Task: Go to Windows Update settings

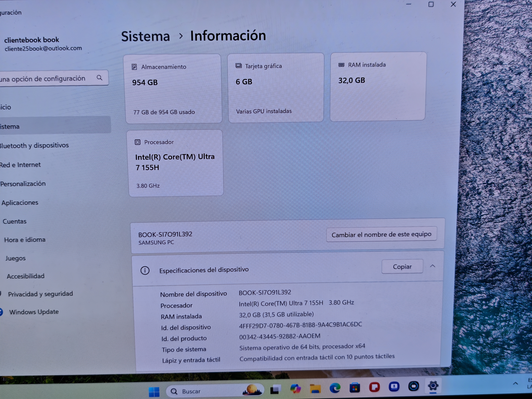Action: pyautogui.click(x=34, y=312)
